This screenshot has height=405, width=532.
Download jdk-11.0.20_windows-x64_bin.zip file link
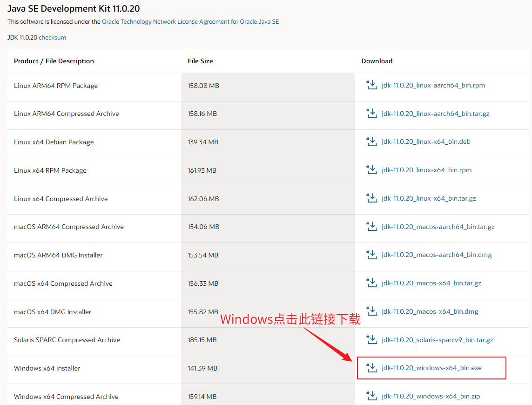(x=431, y=397)
